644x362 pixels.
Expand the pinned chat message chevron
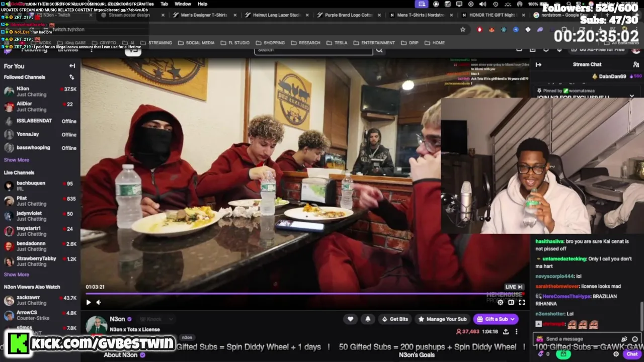point(632,96)
